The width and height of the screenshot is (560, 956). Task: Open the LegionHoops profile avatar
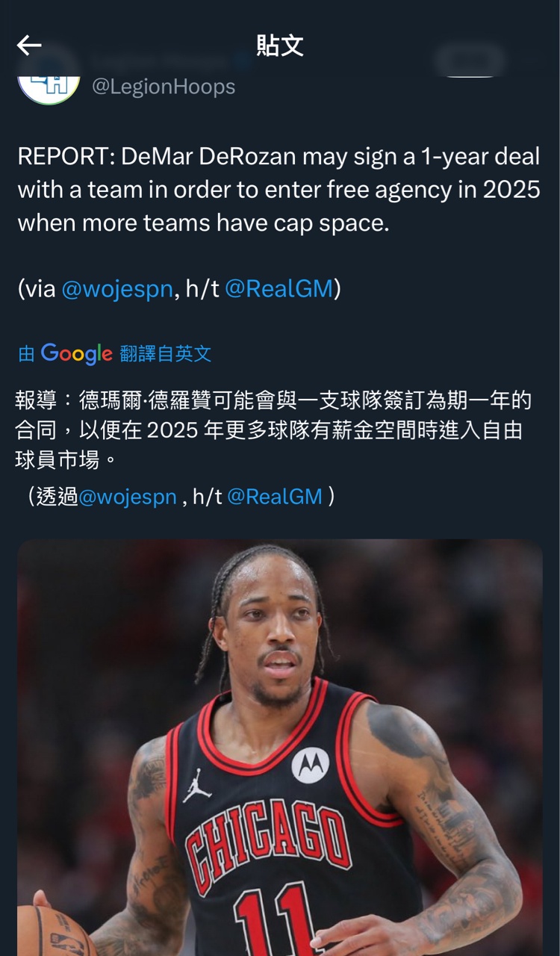(49, 82)
